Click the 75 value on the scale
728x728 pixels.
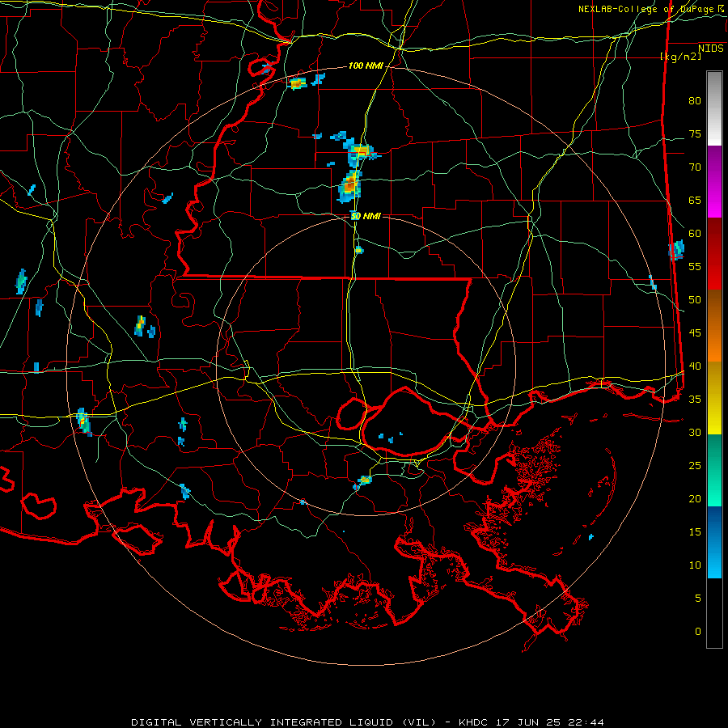tap(695, 134)
